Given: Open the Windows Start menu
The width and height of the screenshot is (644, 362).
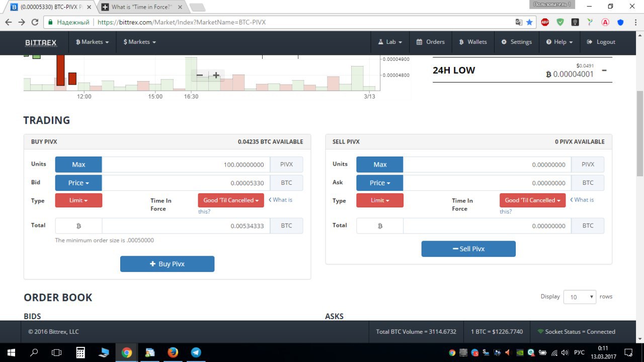Looking at the screenshot, I should 10,352.
